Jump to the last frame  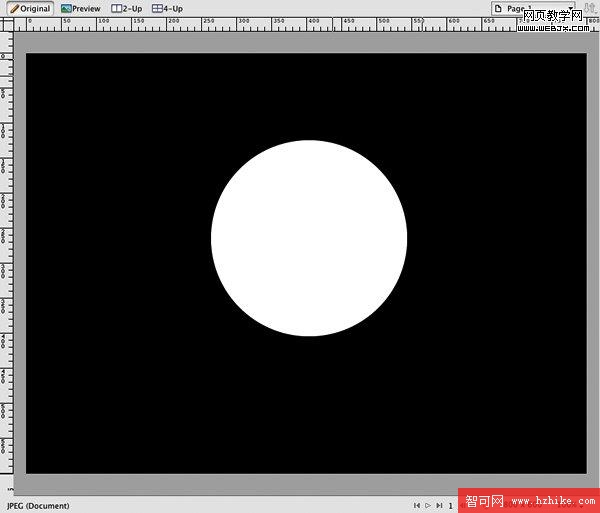click(x=439, y=506)
